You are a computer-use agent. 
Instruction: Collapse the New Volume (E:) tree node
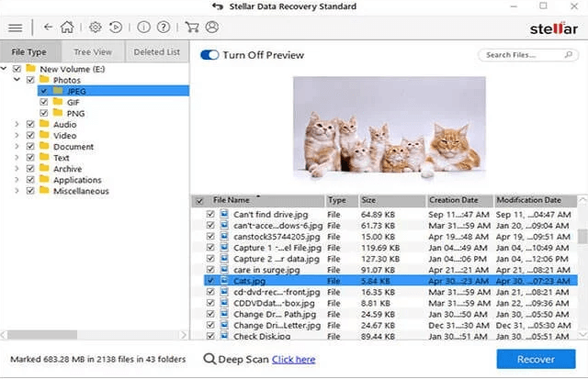point(4,69)
